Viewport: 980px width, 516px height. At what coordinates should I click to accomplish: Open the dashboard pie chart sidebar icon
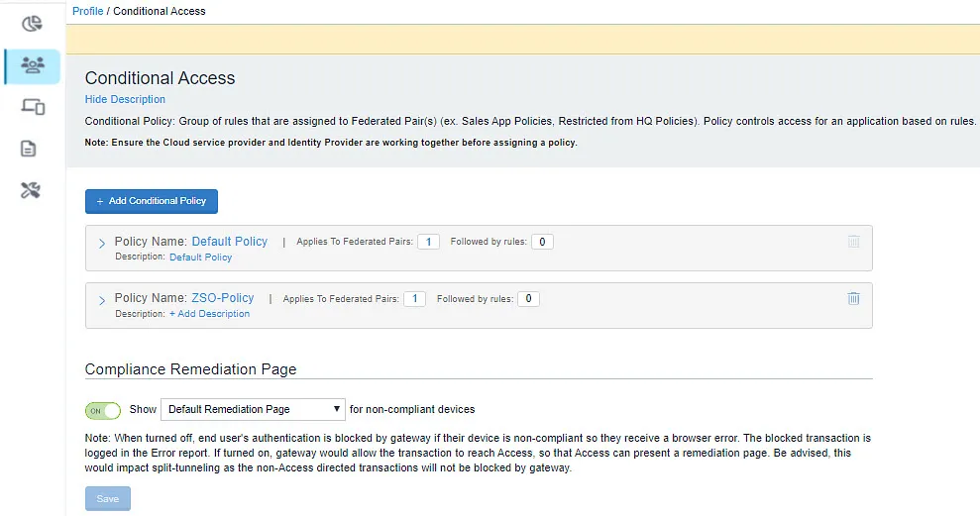click(32, 24)
